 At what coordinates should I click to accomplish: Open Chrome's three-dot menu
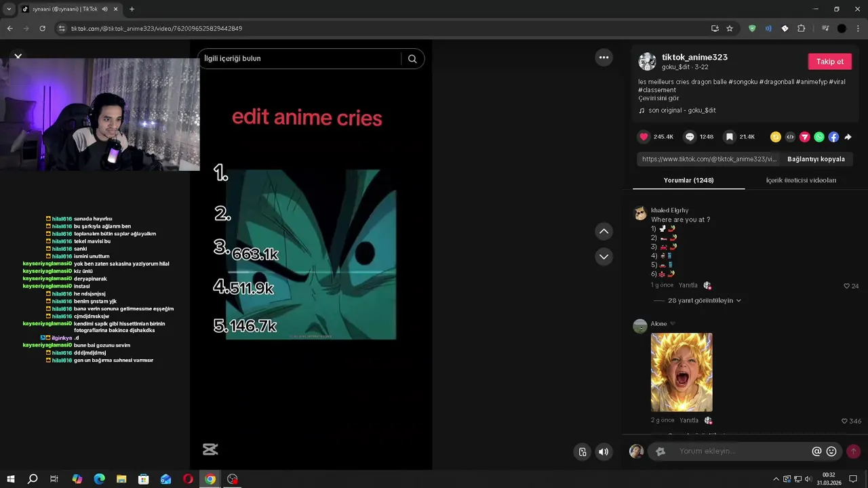point(859,28)
